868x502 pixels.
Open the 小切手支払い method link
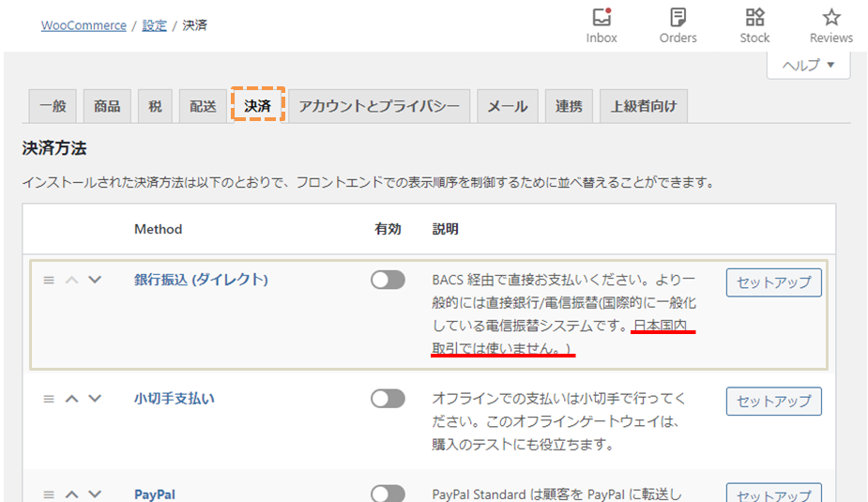tap(174, 399)
